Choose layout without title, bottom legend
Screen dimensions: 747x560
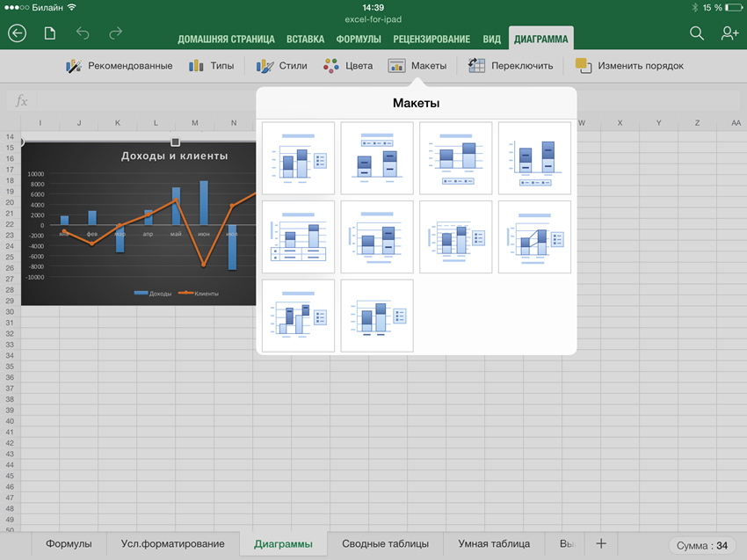pyautogui.click(x=534, y=157)
